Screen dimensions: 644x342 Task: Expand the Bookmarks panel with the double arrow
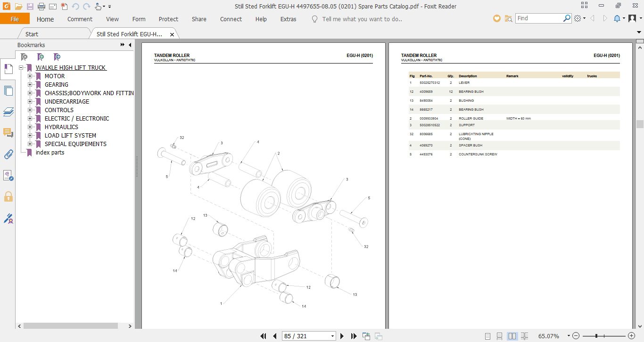click(123, 45)
